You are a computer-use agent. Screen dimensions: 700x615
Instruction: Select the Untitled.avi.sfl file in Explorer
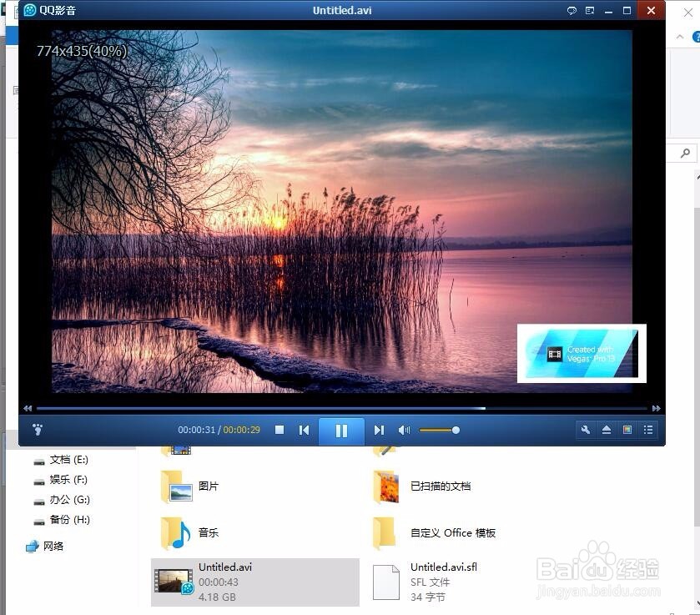click(x=425, y=582)
